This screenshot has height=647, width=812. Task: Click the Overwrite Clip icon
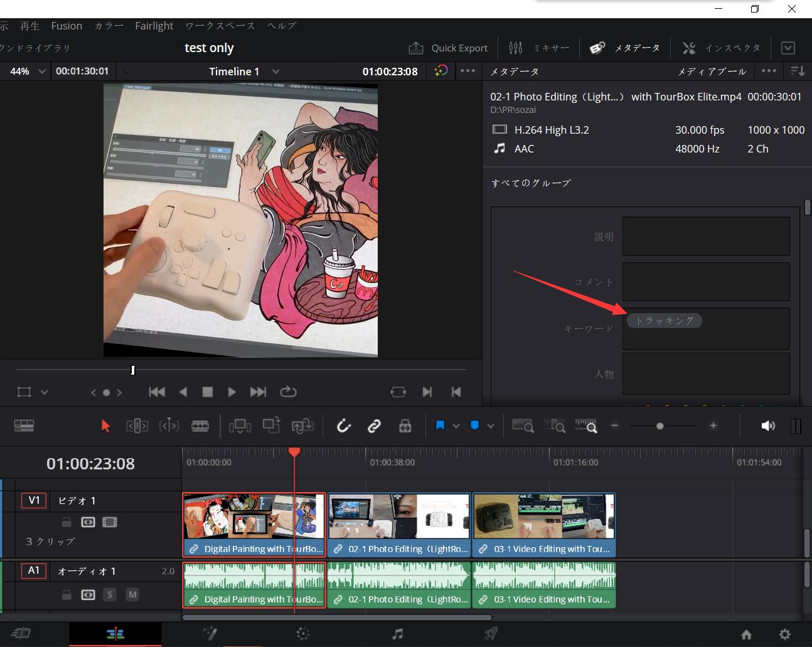point(271,425)
